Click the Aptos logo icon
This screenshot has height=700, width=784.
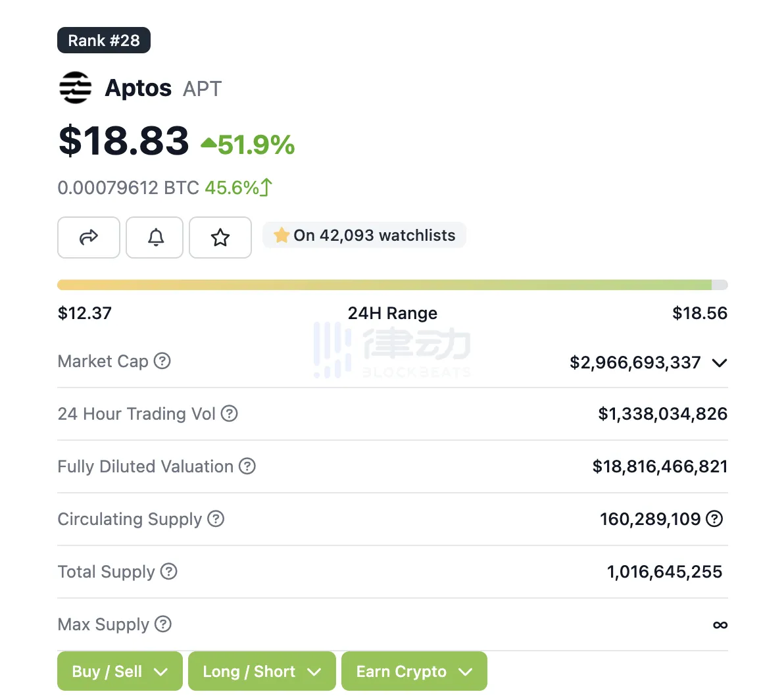tap(76, 88)
